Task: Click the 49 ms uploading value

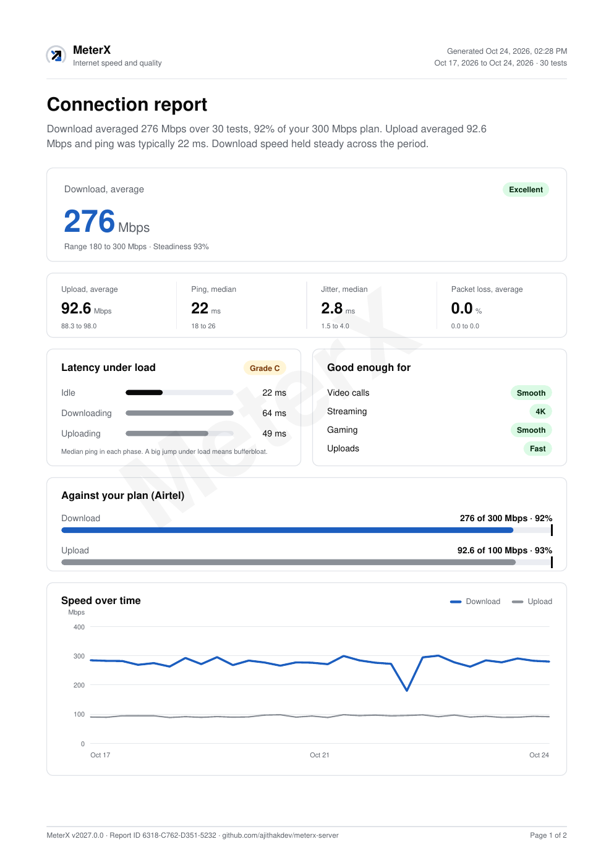Action: (274, 433)
